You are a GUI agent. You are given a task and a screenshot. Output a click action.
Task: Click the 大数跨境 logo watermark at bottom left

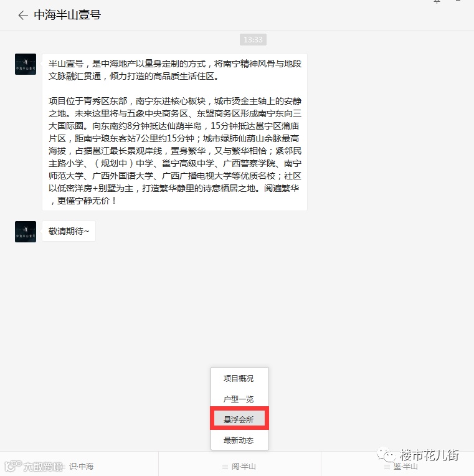34,466
